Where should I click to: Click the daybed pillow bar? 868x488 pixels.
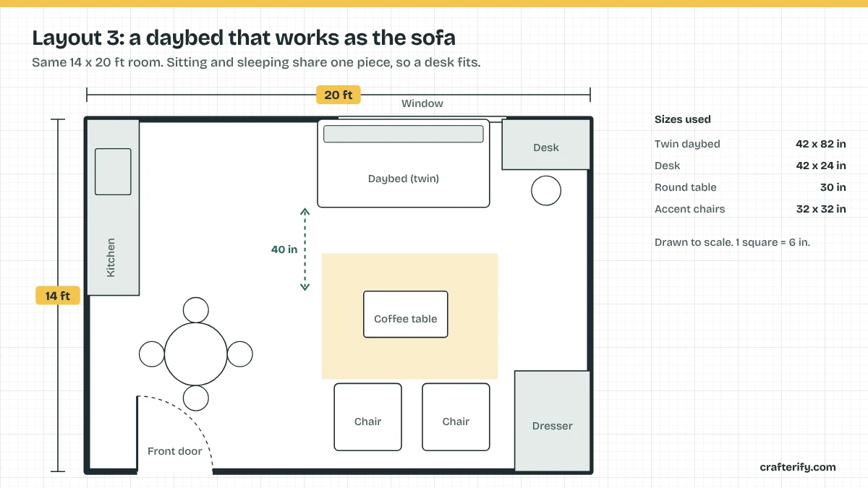click(404, 134)
